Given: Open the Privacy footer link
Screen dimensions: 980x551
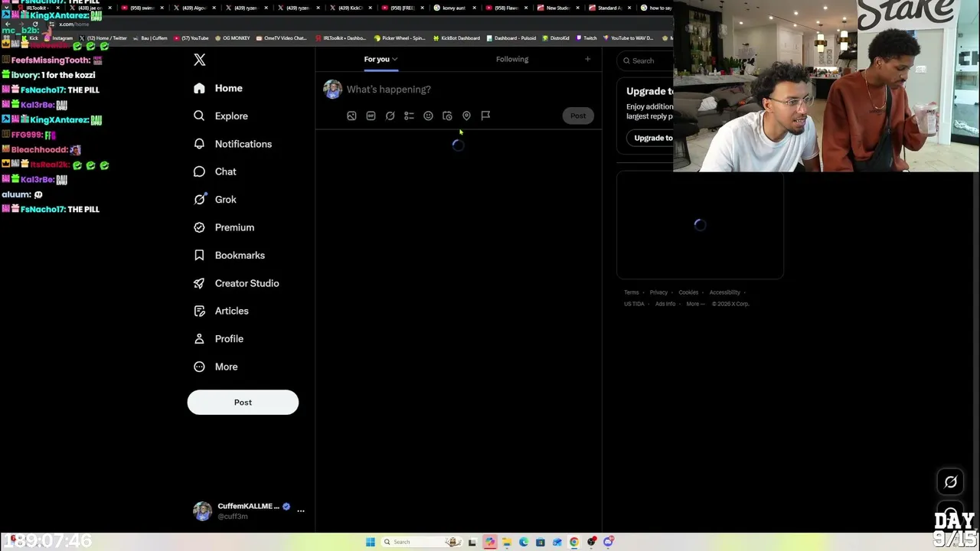Looking at the screenshot, I should click(x=658, y=292).
